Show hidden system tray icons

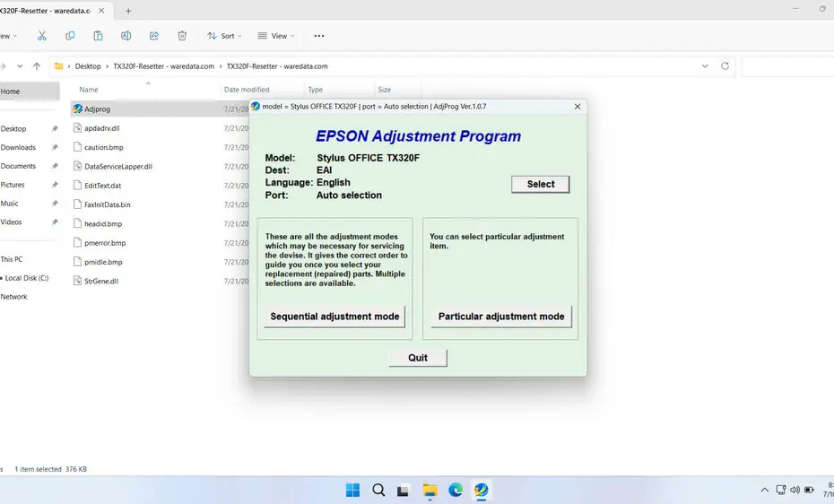coord(765,490)
